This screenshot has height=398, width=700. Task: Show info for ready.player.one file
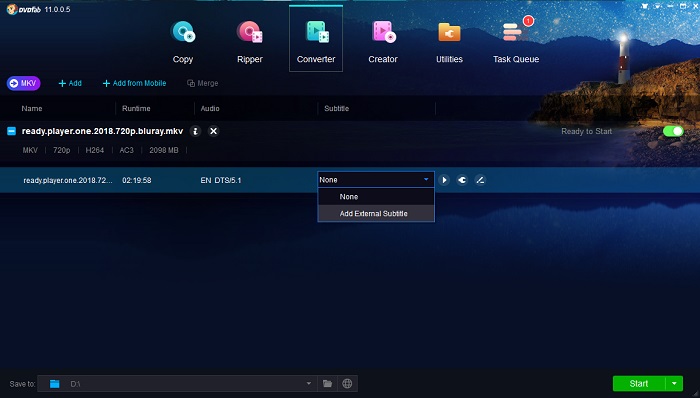coord(195,131)
